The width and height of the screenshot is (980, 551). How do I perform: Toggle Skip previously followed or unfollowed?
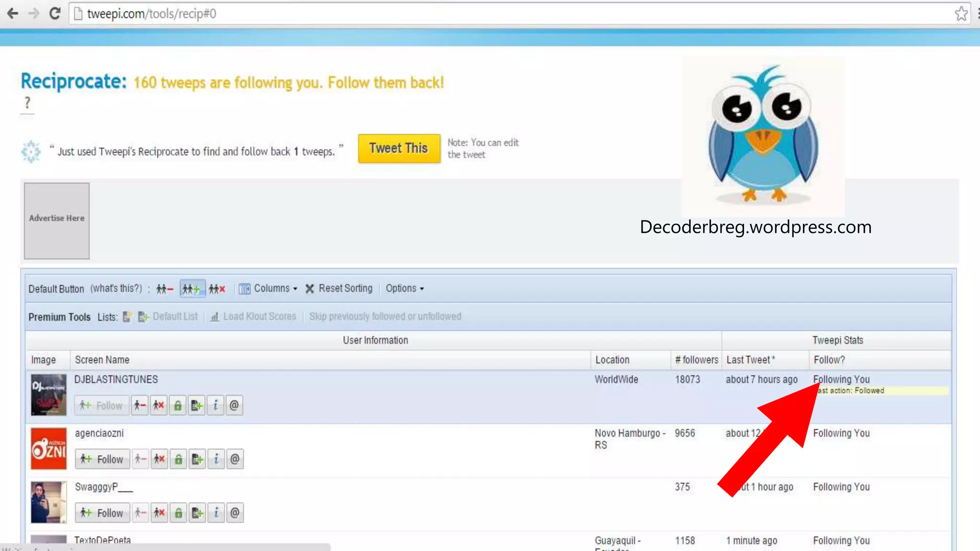(385, 317)
